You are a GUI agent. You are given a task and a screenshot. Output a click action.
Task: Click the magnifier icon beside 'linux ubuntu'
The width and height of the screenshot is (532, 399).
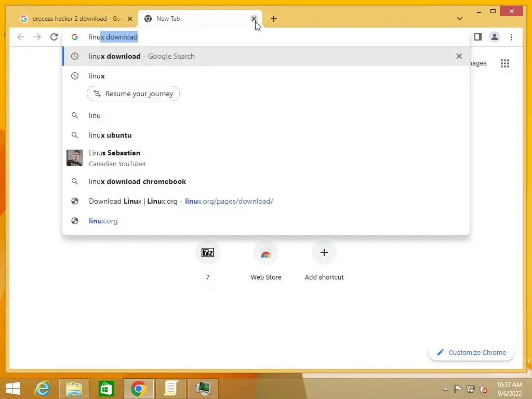(75, 135)
